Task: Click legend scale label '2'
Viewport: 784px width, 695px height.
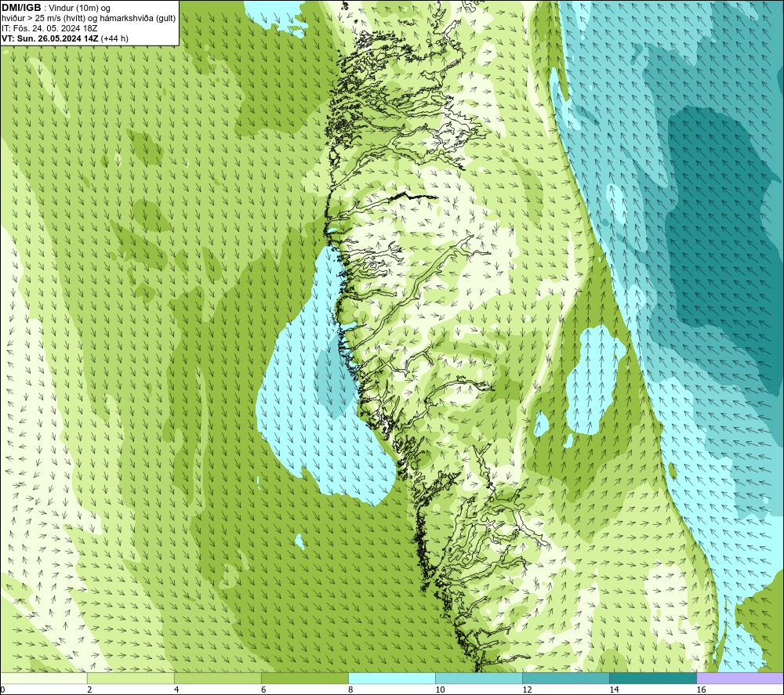Action: pos(89,690)
